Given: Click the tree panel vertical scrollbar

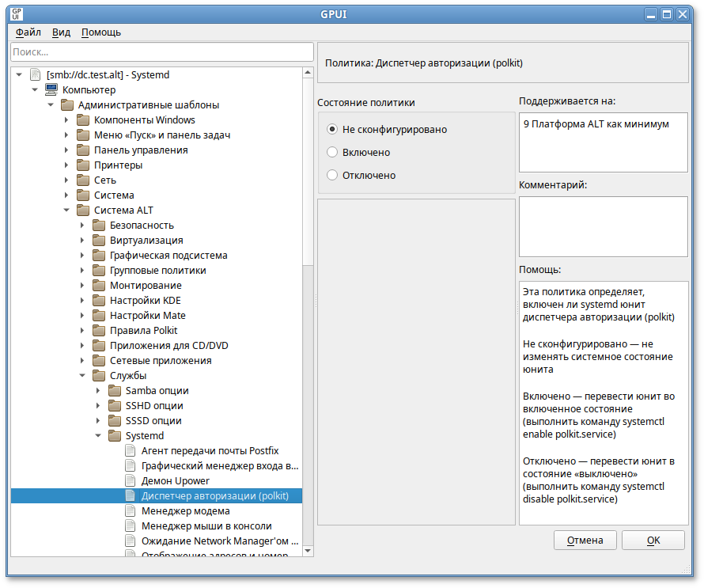Looking at the screenshot, I should (308, 317).
